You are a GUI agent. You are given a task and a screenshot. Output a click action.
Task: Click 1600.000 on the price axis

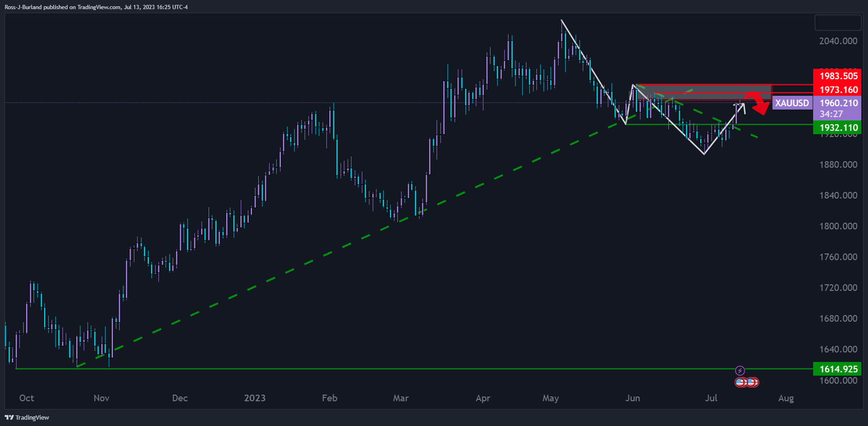pyautogui.click(x=837, y=381)
